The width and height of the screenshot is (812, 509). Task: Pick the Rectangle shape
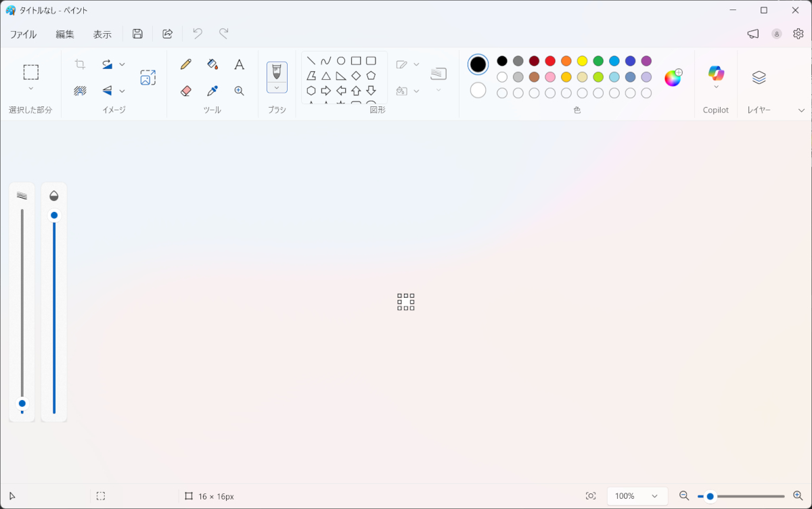click(x=356, y=61)
